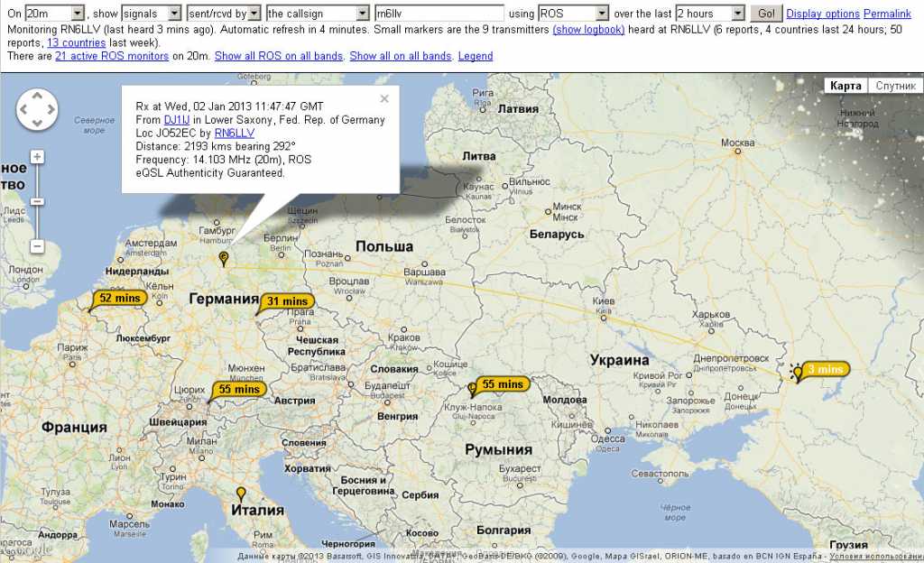
Task: Click the 'eQSL Authenticity Guaranteed.' text
Action: point(210,173)
